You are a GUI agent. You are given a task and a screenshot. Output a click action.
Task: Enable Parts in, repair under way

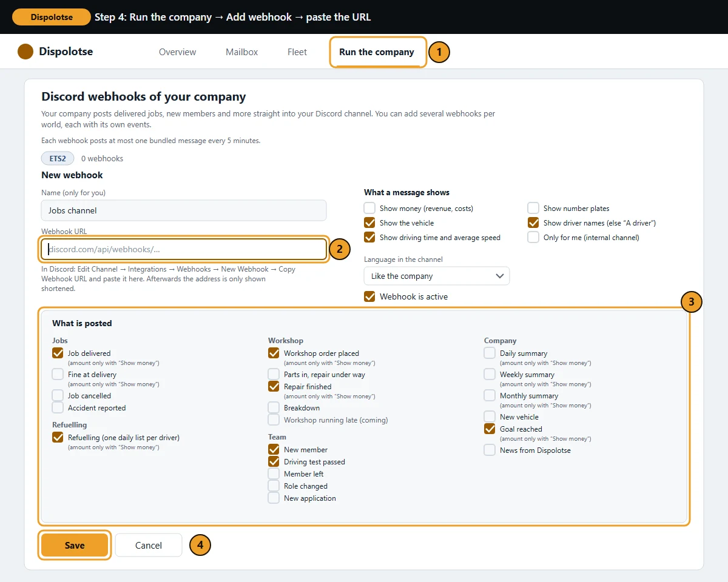pyautogui.click(x=274, y=374)
